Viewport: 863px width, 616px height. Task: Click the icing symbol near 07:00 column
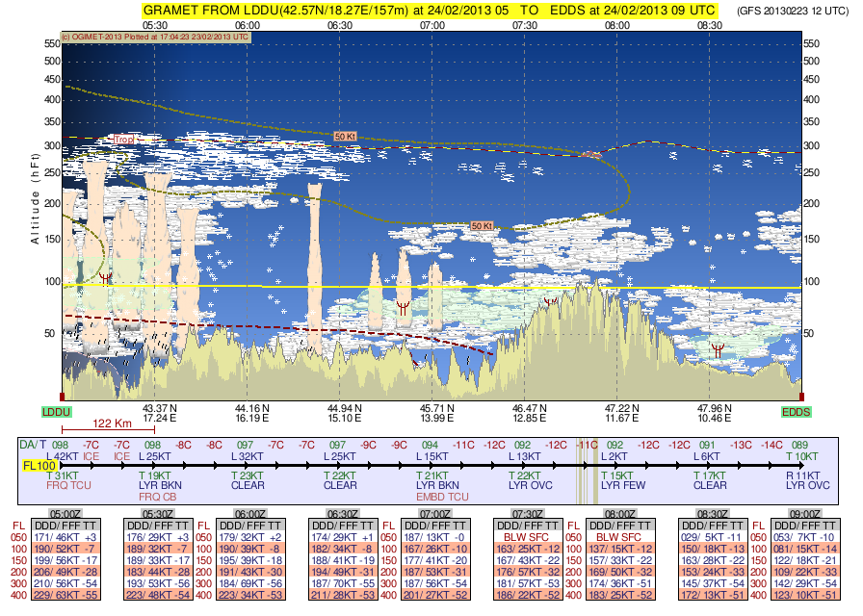pyautogui.click(x=403, y=309)
